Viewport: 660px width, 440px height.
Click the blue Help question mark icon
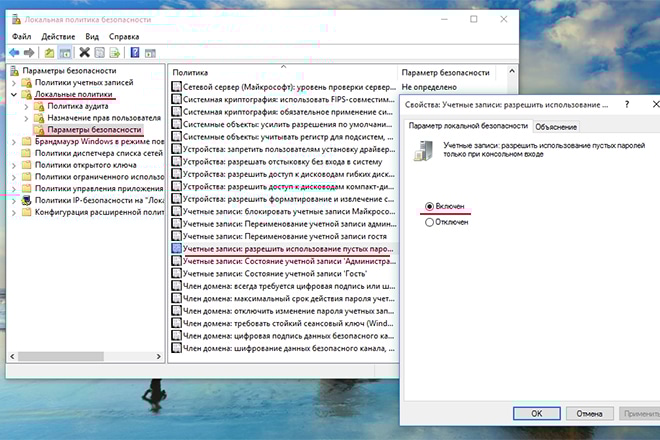point(135,52)
